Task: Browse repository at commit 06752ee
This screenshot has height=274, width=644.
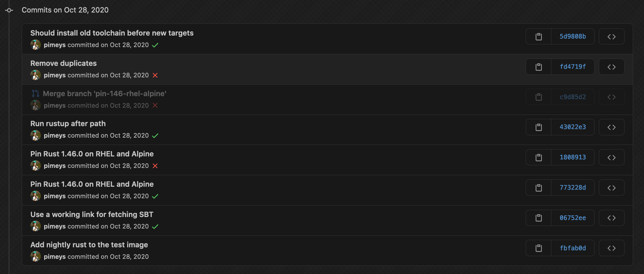Action: point(611,218)
